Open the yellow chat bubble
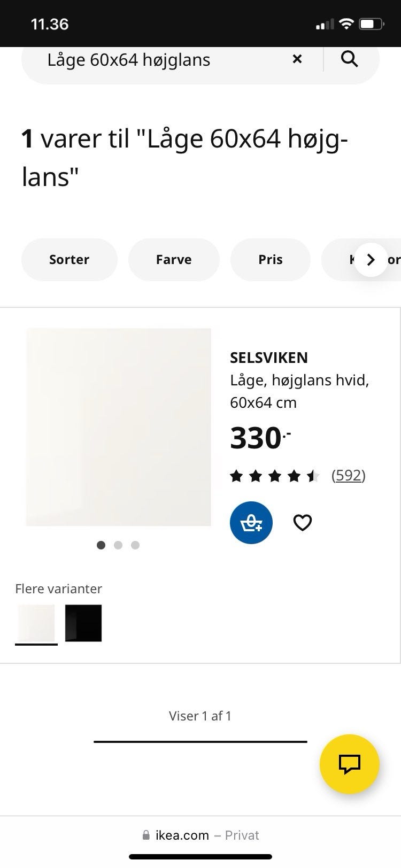 349,764
